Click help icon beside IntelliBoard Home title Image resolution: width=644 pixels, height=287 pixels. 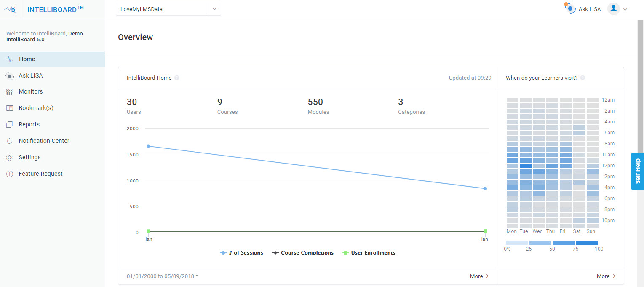tap(177, 78)
